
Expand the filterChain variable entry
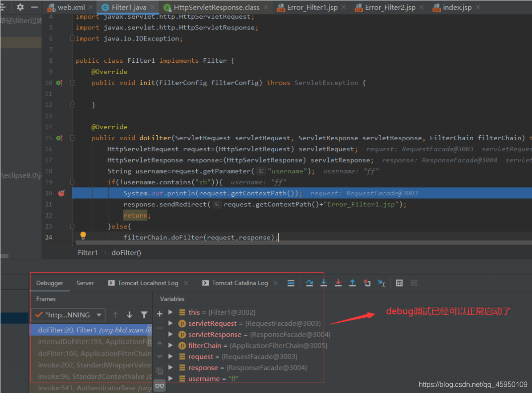pyautogui.click(x=171, y=345)
